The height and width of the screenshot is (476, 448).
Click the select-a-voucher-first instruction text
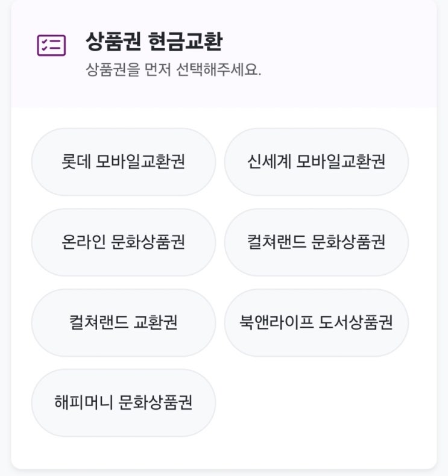point(174,70)
